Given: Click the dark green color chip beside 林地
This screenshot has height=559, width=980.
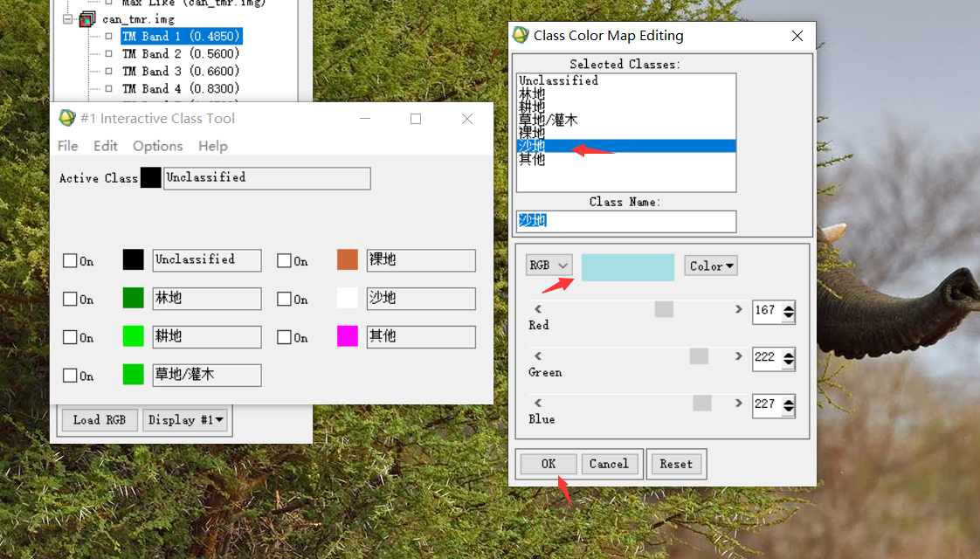Looking at the screenshot, I should coord(133,298).
